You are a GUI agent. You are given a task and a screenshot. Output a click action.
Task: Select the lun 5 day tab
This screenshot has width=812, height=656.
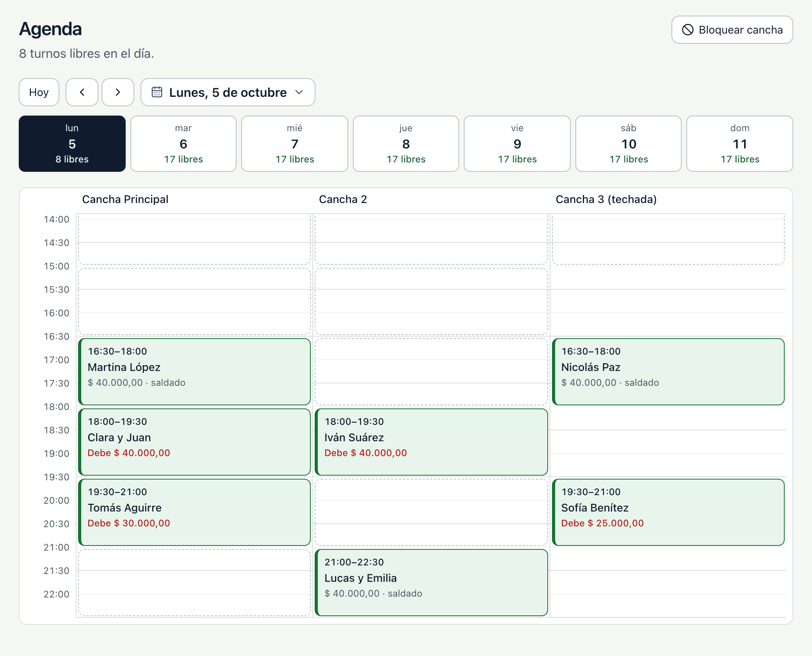(x=72, y=144)
